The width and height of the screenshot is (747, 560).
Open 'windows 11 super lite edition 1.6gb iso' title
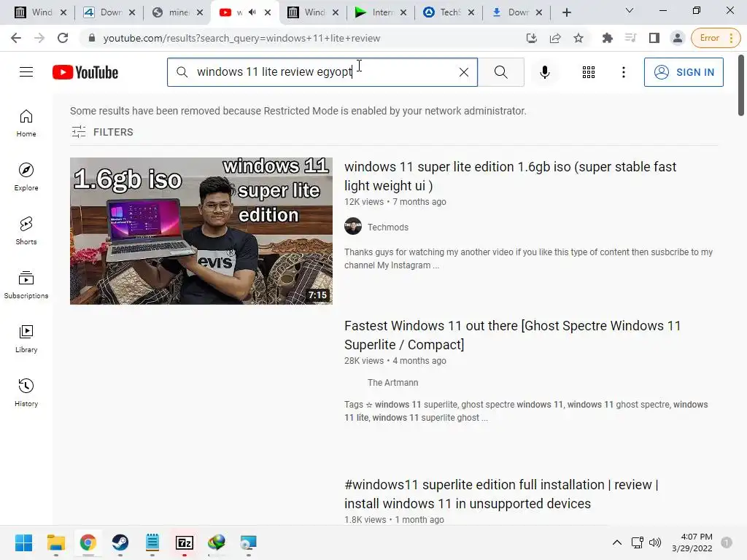510,176
